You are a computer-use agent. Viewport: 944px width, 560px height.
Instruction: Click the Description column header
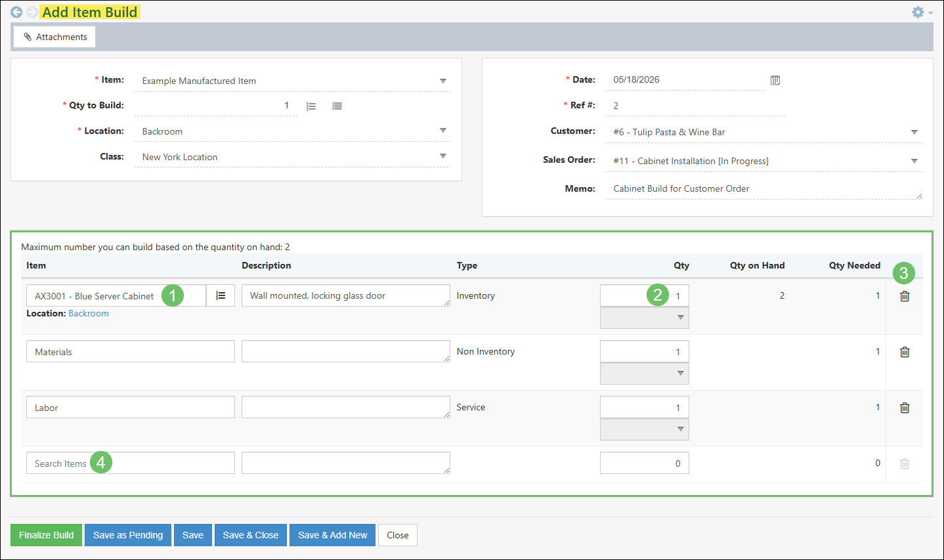pyautogui.click(x=267, y=265)
